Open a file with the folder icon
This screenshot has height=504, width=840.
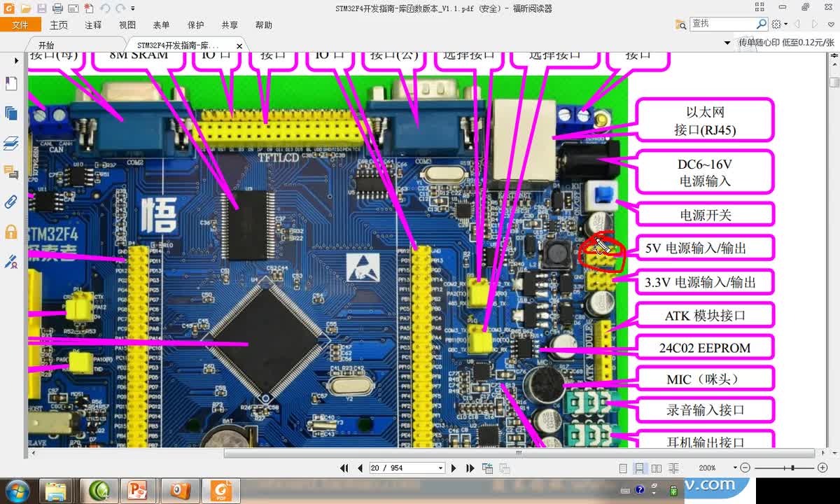[25, 8]
